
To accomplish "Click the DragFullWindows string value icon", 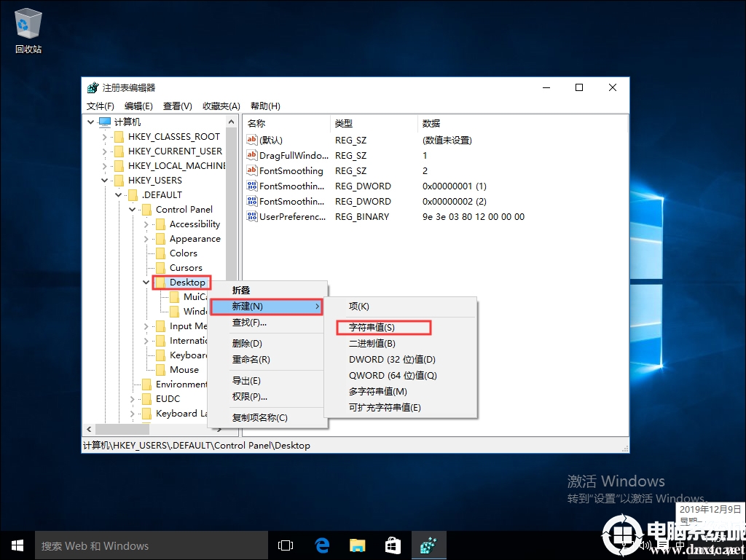I will point(251,155).
